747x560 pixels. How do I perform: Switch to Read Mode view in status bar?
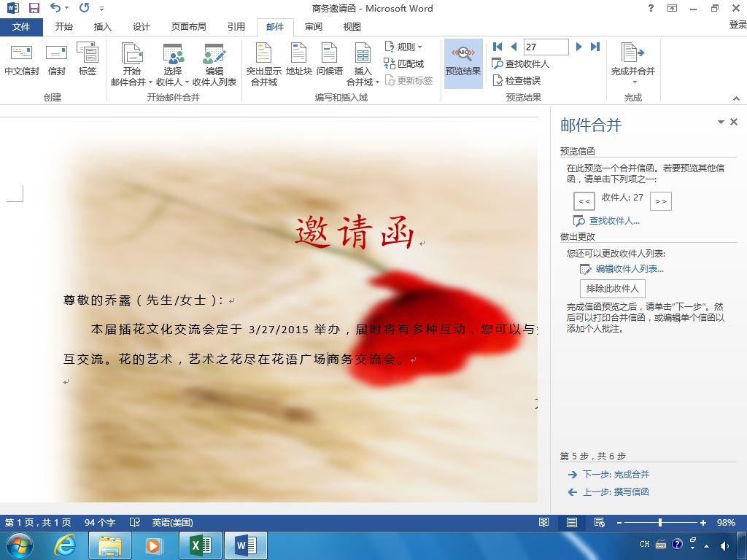point(543,522)
